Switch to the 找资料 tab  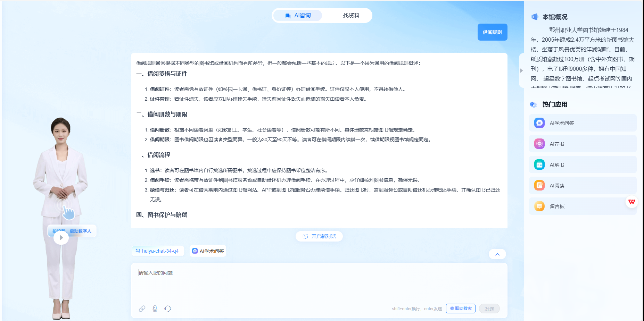tap(351, 16)
